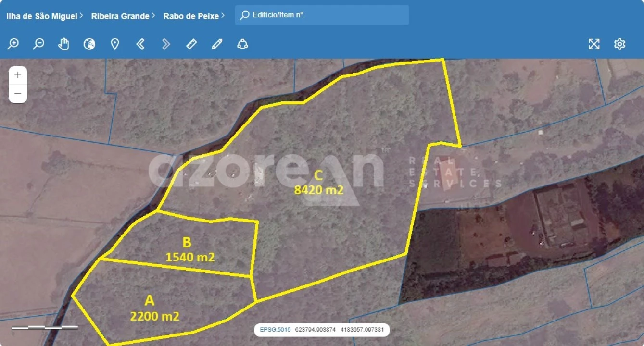
Task: Open the settings gear icon
Action: tap(620, 44)
